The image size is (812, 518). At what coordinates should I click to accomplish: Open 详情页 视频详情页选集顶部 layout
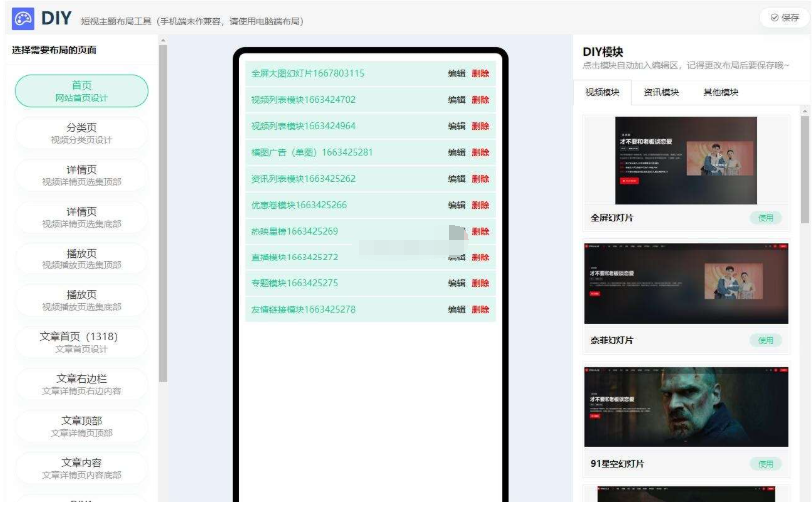[x=82, y=175]
